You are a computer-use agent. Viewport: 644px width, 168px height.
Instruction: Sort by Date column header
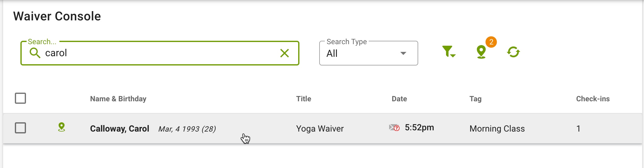(399, 99)
